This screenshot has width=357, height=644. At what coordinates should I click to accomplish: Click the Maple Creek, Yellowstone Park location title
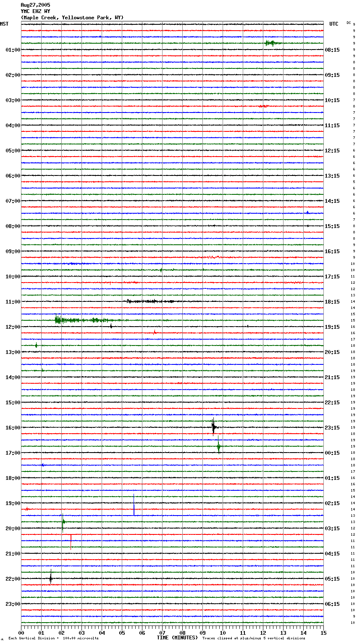point(72,18)
